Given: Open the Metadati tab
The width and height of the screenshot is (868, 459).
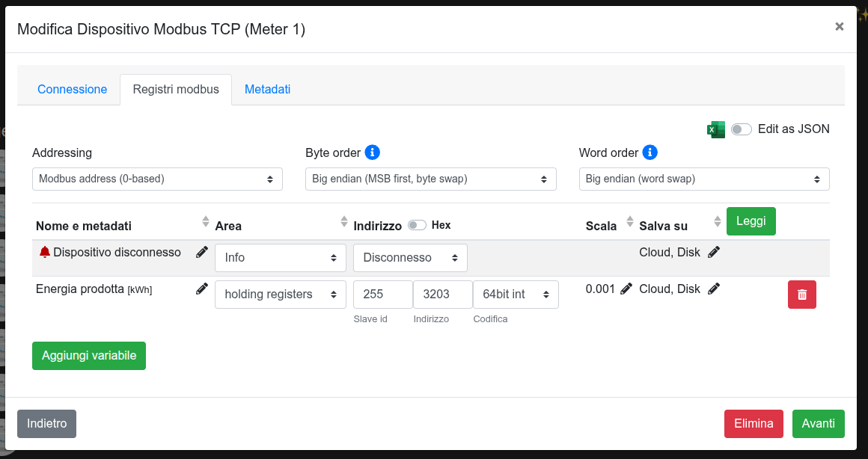Looking at the screenshot, I should tap(267, 90).
